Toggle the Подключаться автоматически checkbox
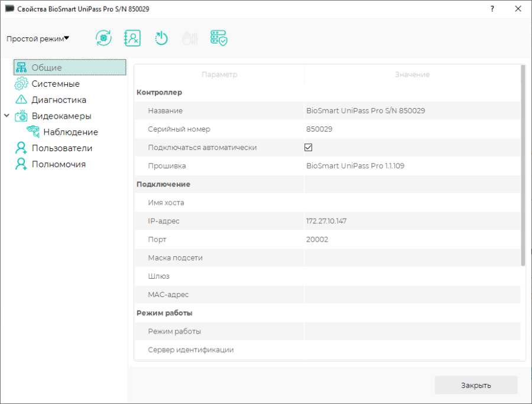Image resolution: width=532 pixels, height=404 pixels. click(309, 148)
